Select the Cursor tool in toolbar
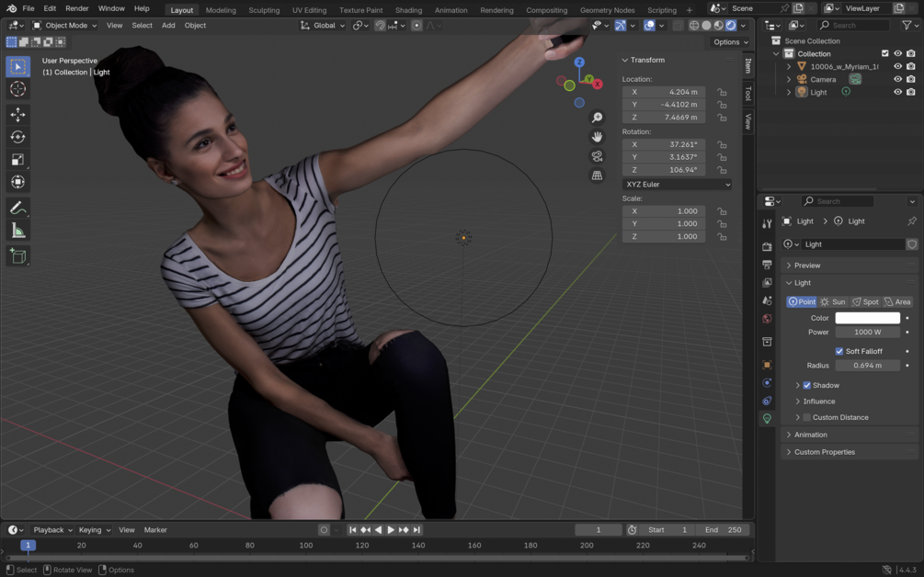924x577 pixels. click(17, 89)
